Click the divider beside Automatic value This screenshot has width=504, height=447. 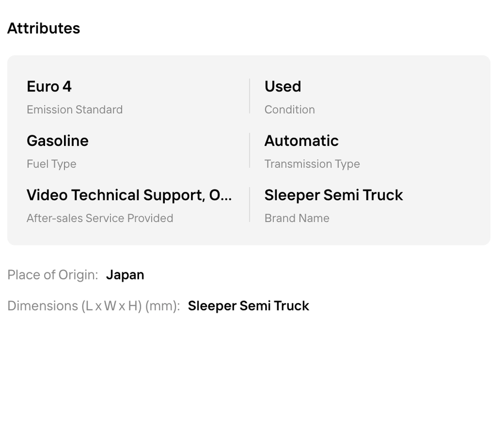point(249,150)
